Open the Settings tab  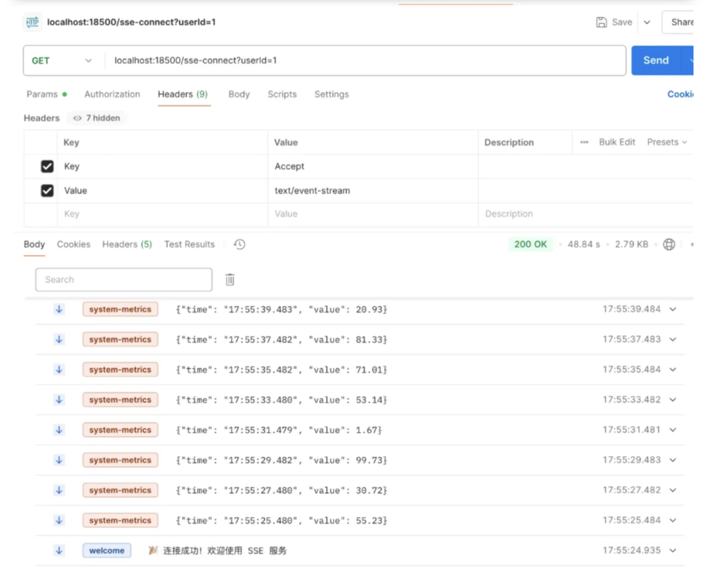coord(332,94)
